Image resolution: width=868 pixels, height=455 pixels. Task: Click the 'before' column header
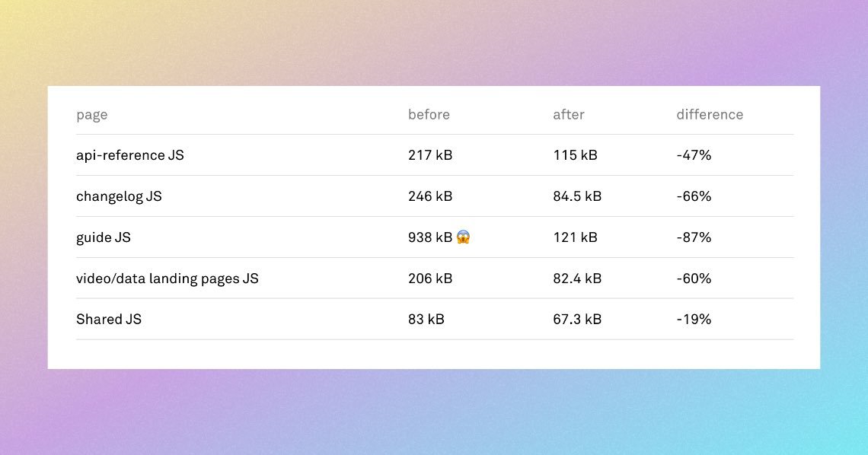[429, 114]
